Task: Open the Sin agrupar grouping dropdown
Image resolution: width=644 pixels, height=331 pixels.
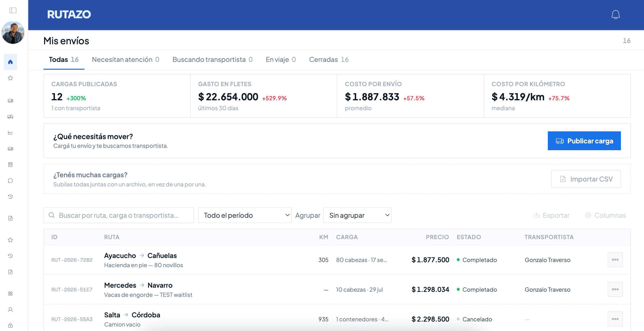Action: [357, 215]
